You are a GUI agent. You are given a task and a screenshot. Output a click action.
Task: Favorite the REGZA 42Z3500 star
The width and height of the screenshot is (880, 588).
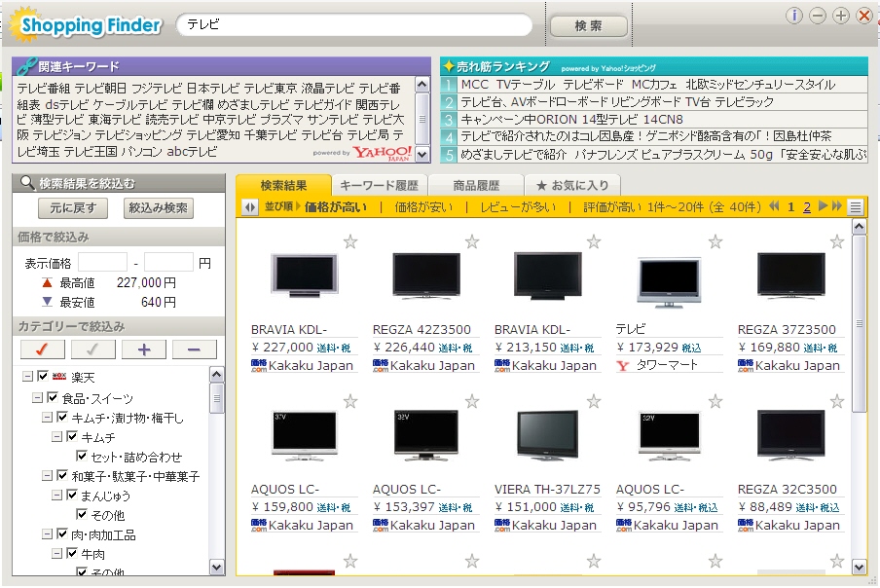click(472, 241)
